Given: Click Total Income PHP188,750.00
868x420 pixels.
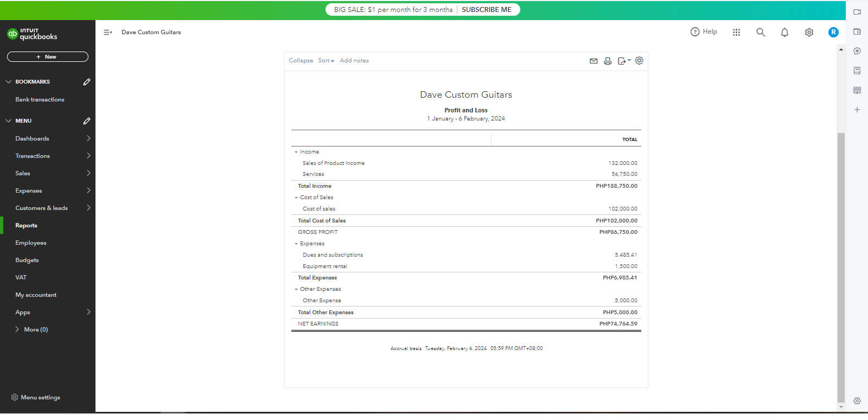Looking at the screenshot, I should [x=616, y=186].
